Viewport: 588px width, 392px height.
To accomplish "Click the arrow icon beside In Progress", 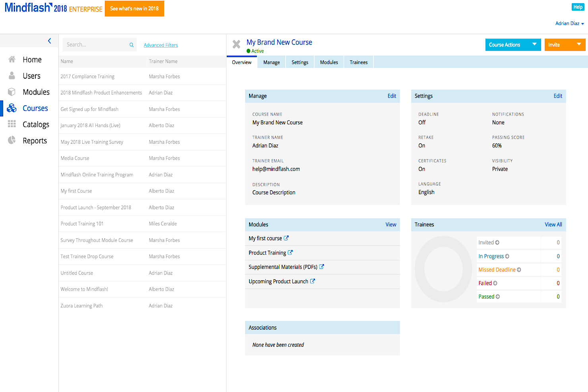I will (x=507, y=256).
